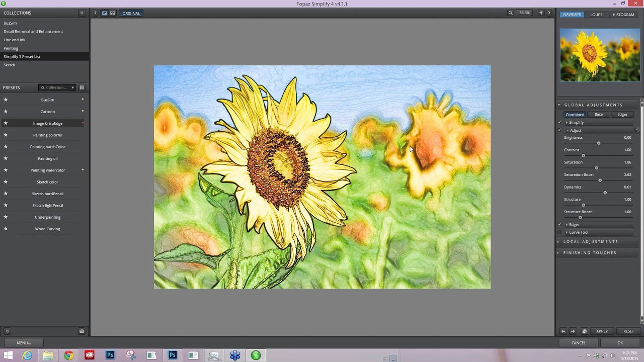This screenshot has height=362, width=644.
Task: Click the navigator sunflower thumbnail
Action: (x=600, y=55)
